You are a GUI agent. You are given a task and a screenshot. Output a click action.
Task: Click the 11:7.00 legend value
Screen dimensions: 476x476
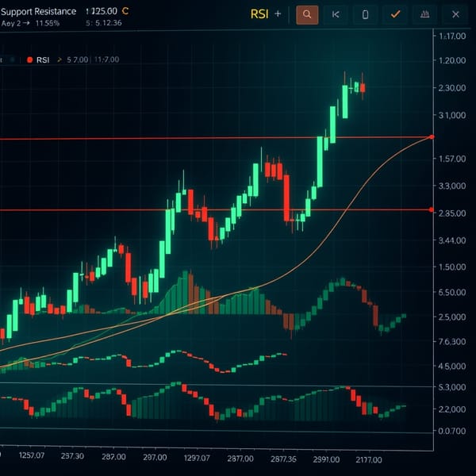tap(106, 59)
